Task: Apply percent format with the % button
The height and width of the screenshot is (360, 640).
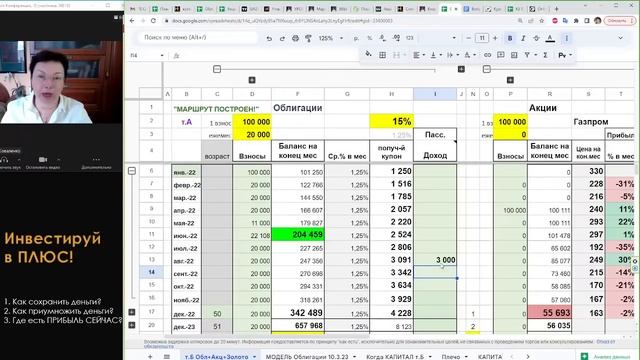Action: (369, 38)
